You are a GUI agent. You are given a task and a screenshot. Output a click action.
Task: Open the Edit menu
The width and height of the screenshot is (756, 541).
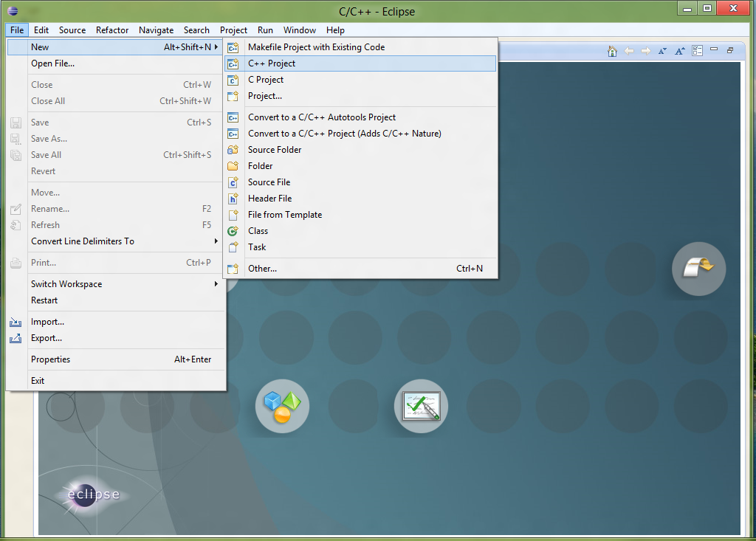click(x=41, y=30)
